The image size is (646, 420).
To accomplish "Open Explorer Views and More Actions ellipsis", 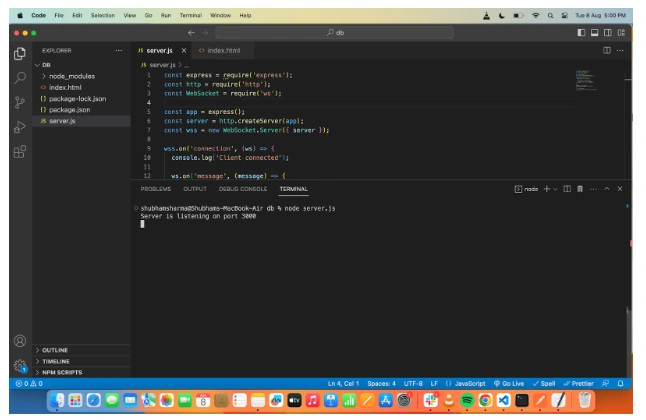I will coord(119,50).
